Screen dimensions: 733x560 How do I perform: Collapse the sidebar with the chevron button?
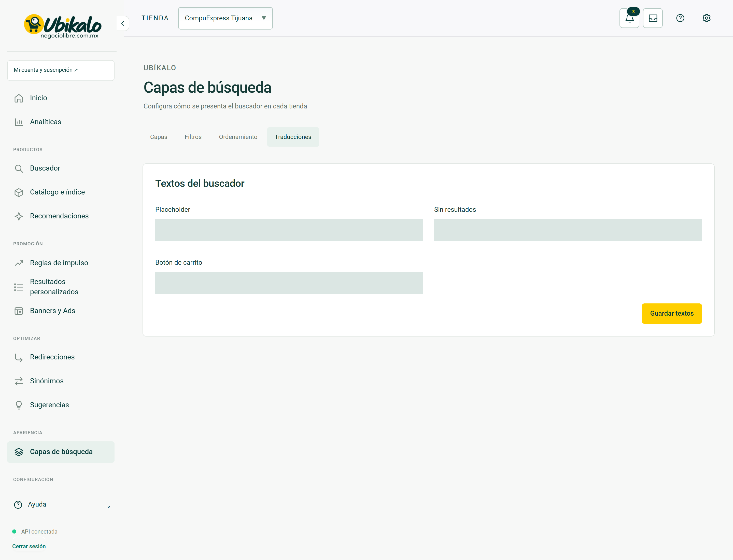(123, 23)
